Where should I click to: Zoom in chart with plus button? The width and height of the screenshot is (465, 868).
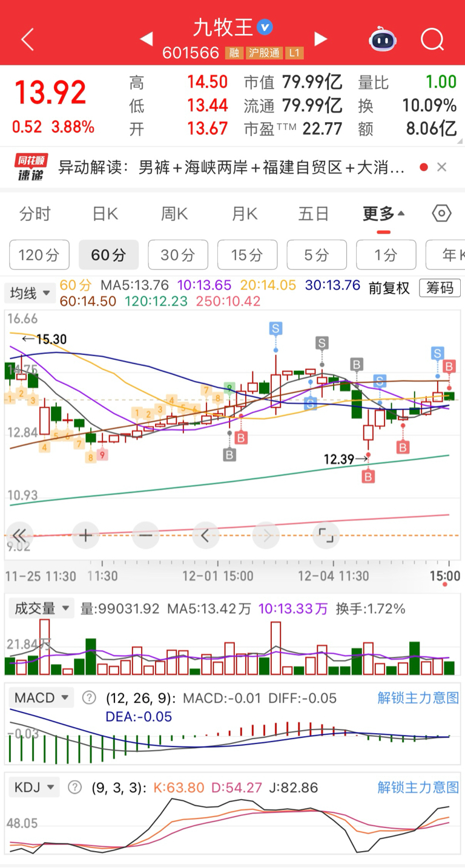85,535
